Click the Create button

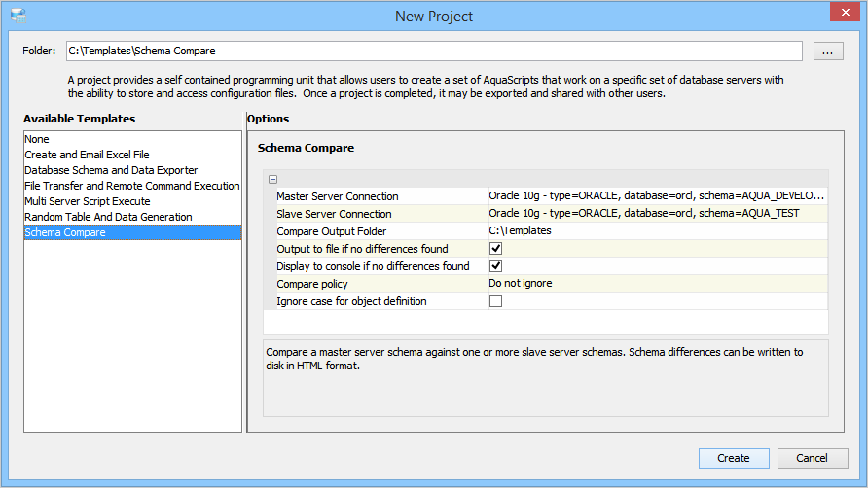(x=734, y=458)
